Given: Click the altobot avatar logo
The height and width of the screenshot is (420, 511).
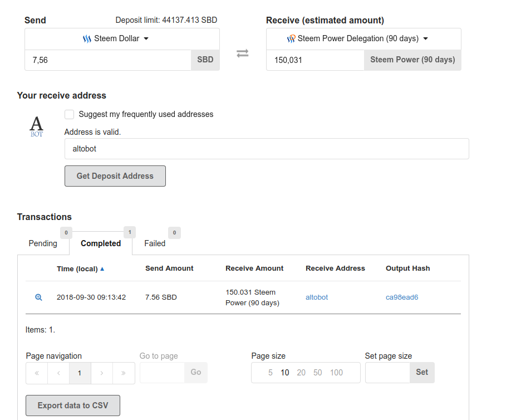Looking at the screenshot, I should coord(36,126).
